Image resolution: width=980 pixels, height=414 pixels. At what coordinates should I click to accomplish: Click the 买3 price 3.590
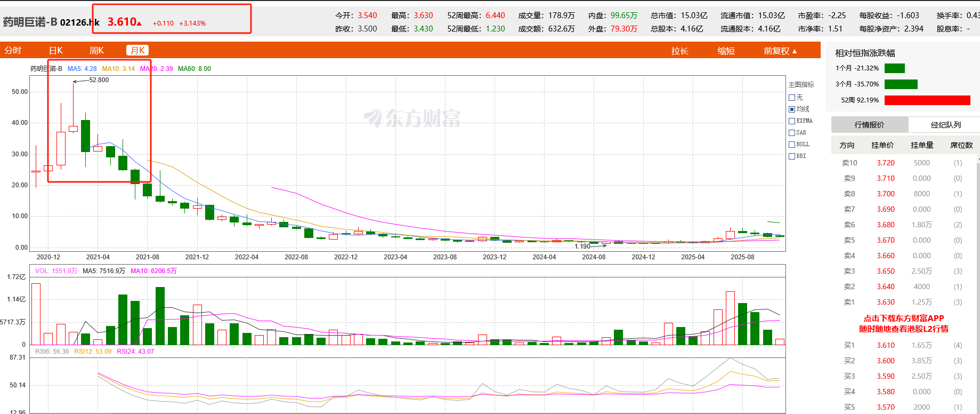coord(886,377)
